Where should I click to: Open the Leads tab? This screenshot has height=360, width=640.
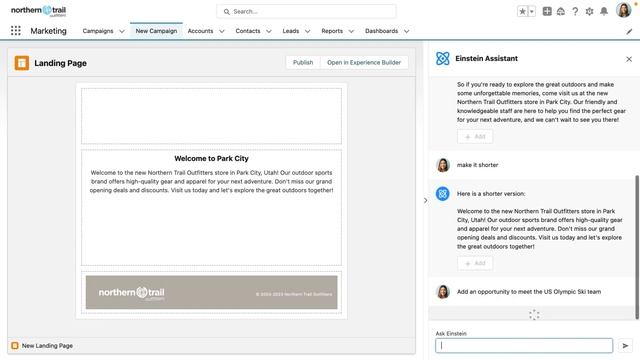tap(291, 31)
